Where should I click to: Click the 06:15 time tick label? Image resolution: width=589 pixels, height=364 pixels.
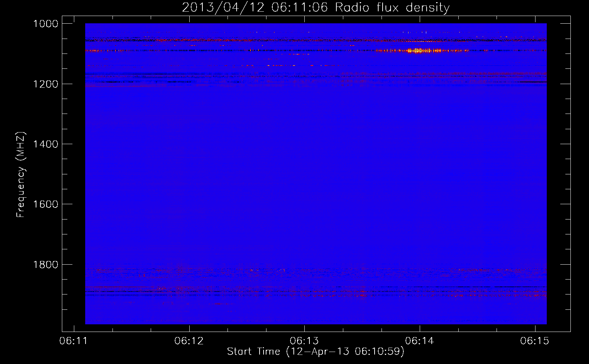point(535,341)
